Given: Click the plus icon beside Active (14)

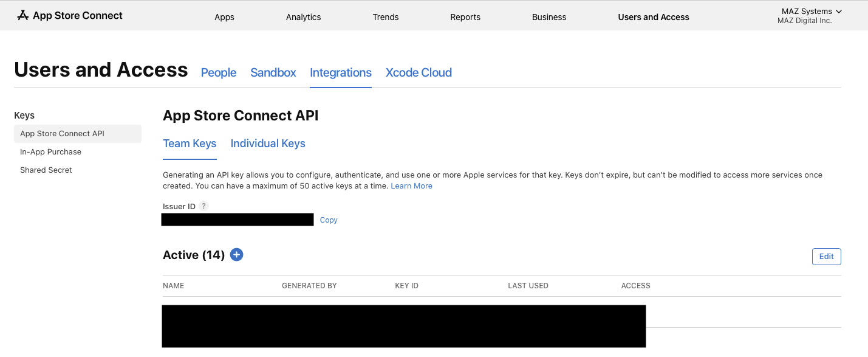Looking at the screenshot, I should click(x=237, y=255).
